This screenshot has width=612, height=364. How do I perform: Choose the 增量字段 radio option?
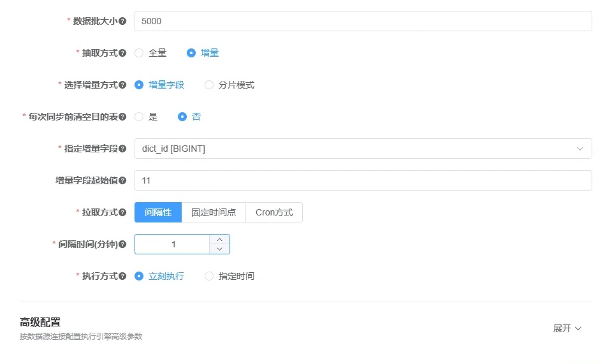(139, 85)
